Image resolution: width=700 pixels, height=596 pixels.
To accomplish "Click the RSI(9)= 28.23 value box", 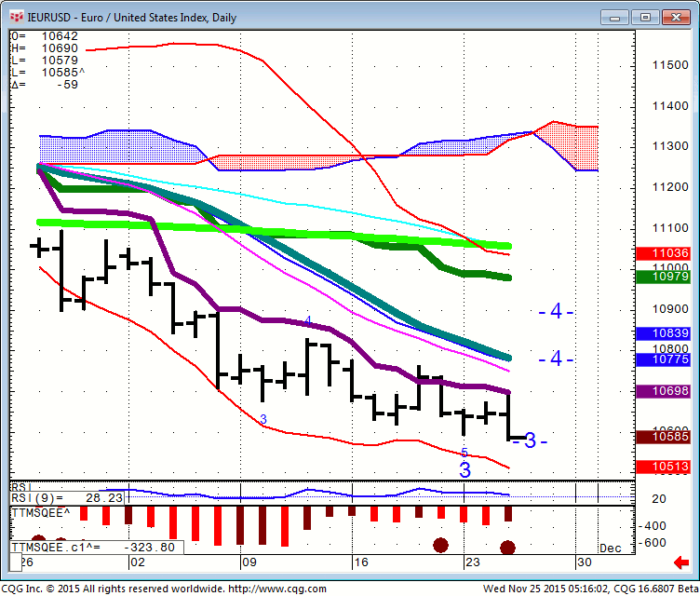I will 67,498.
